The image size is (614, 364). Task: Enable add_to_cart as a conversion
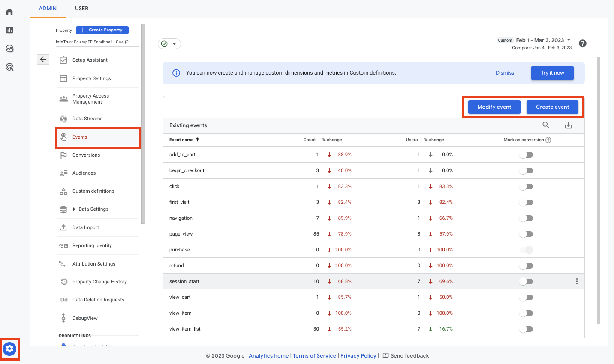point(527,155)
